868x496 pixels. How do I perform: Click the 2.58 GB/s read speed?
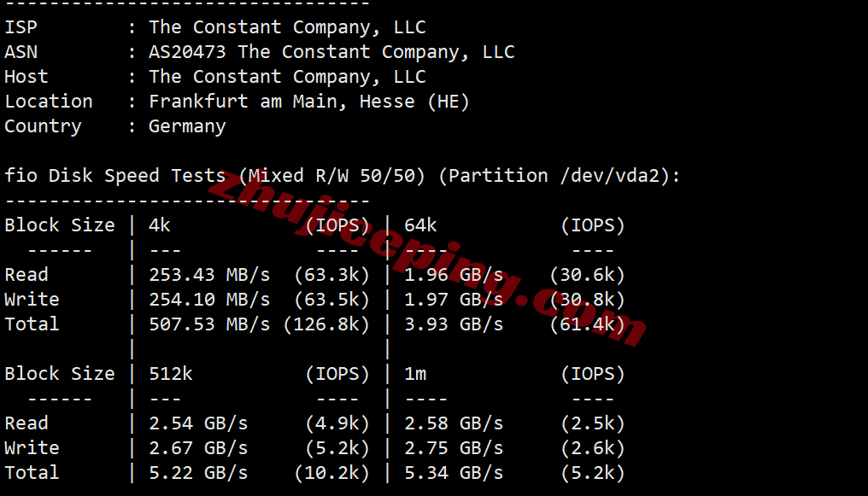click(454, 423)
